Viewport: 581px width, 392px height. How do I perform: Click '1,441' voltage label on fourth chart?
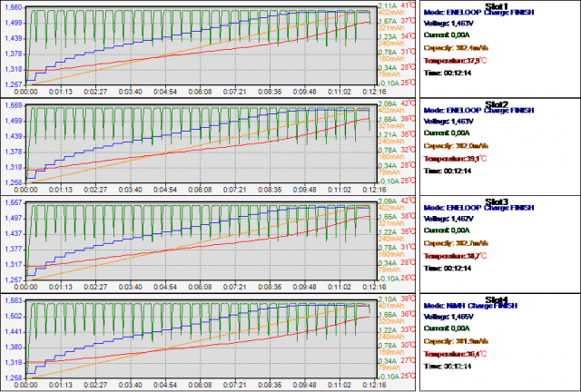[x=13, y=332]
